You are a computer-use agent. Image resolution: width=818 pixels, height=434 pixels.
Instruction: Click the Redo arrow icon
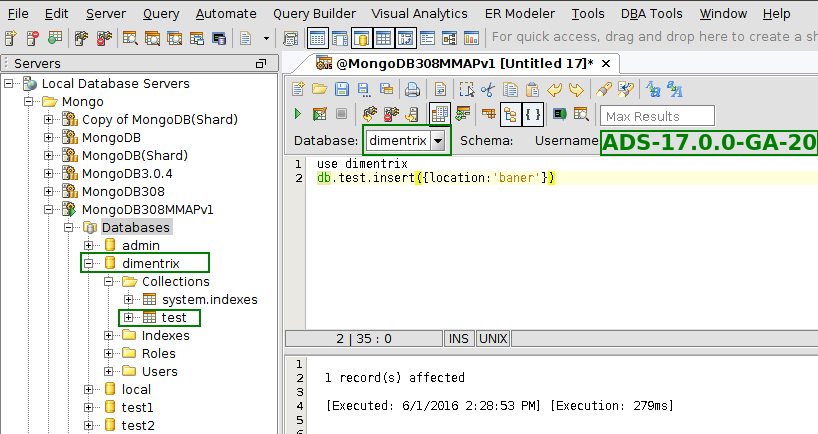point(576,90)
